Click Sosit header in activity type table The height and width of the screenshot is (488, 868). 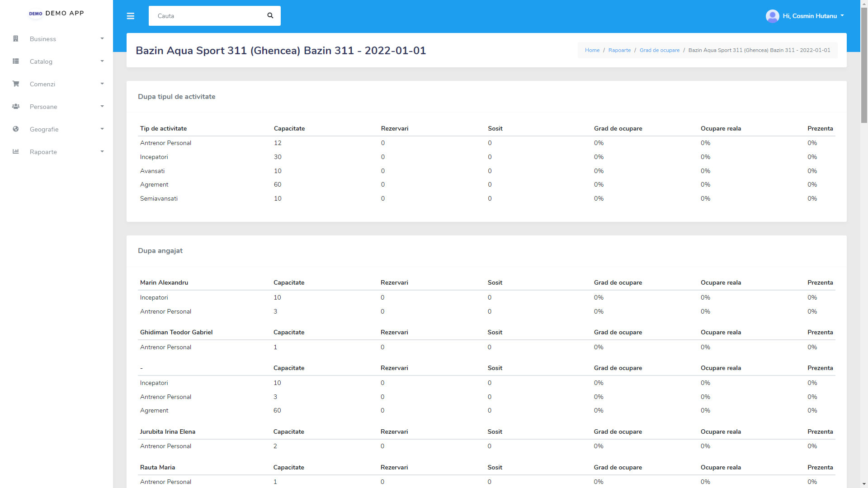(495, 128)
